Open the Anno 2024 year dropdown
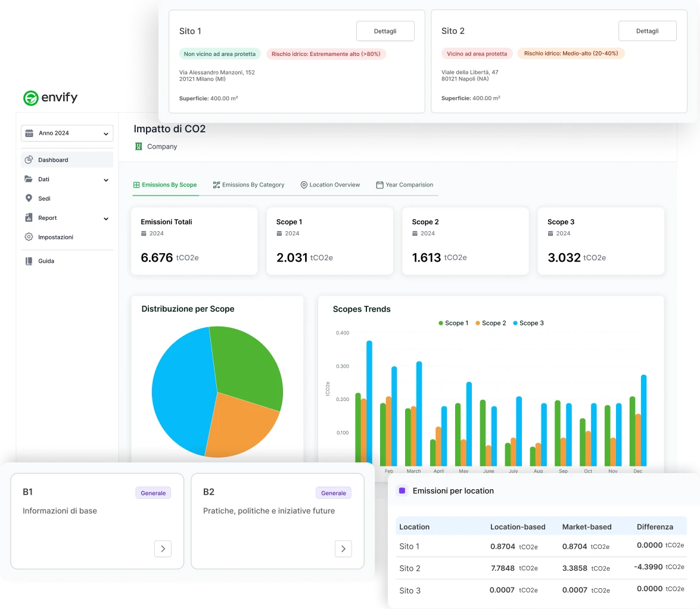Viewport: 700px width, 609px height. click(x=106, y=133)
